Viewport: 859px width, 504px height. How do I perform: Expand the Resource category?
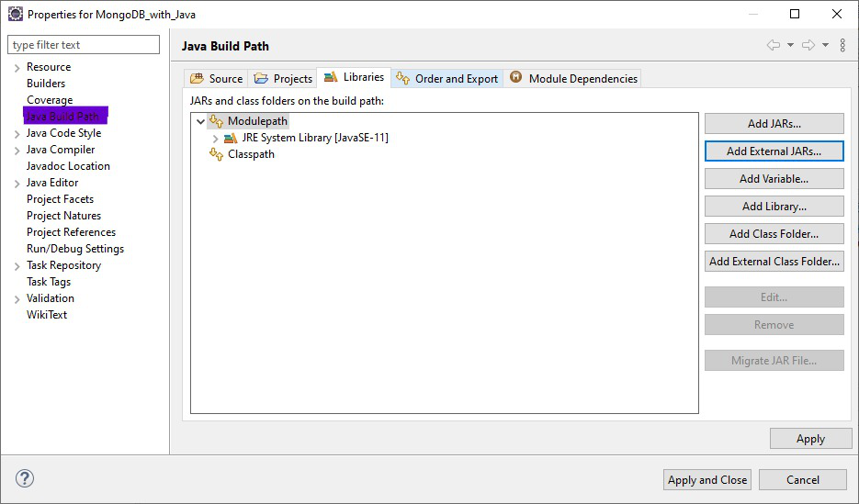pos(17,68)
